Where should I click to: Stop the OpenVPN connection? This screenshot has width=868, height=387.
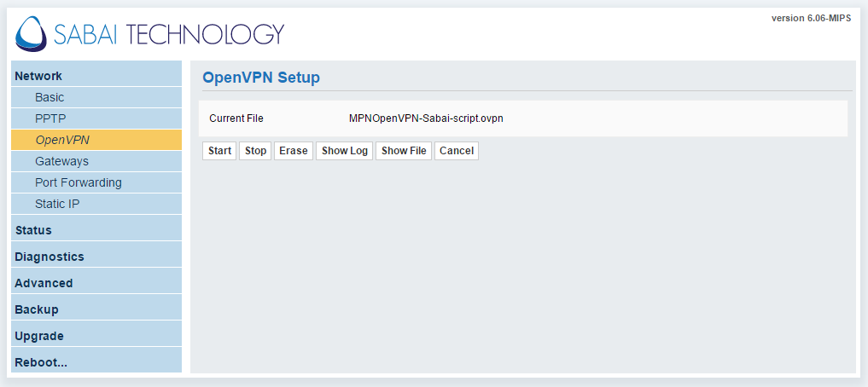coord(255,151)
